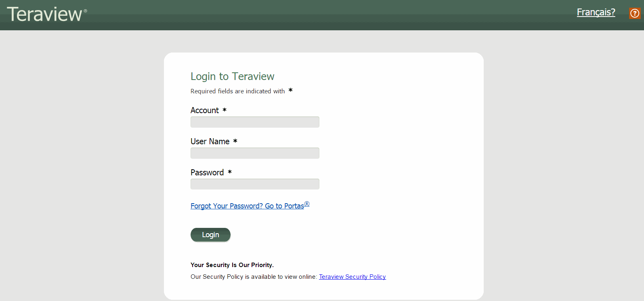Click the "Your Security Is Our Priority." text
This screenshot has width=644, height=301.
click(232, 265)
